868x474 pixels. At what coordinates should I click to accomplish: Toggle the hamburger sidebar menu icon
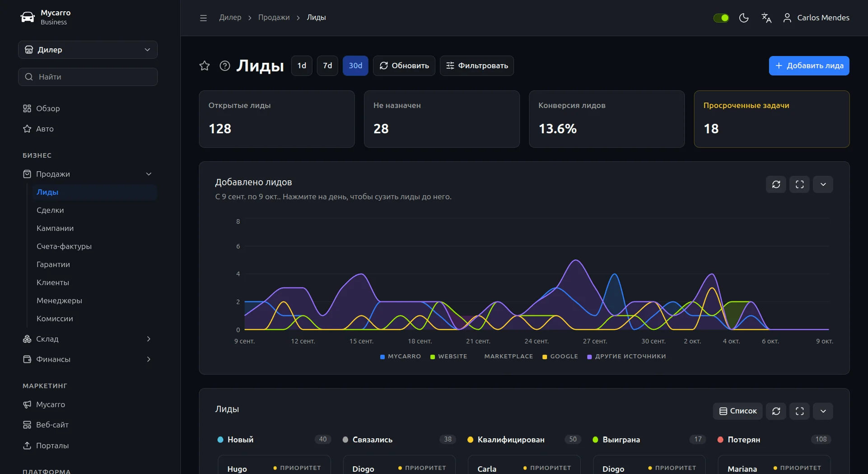point(203,18)
